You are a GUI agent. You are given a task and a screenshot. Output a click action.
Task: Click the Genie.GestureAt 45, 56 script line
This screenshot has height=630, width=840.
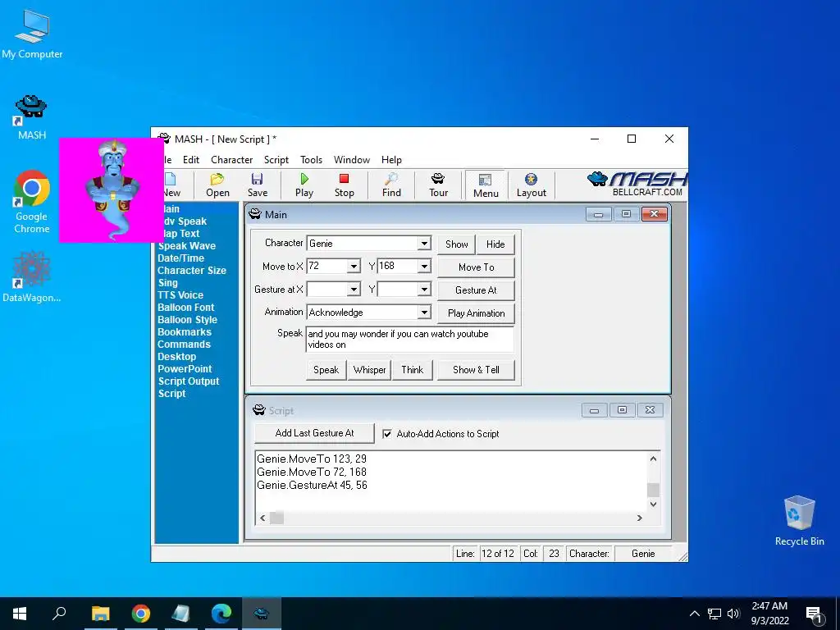[312, 486]
